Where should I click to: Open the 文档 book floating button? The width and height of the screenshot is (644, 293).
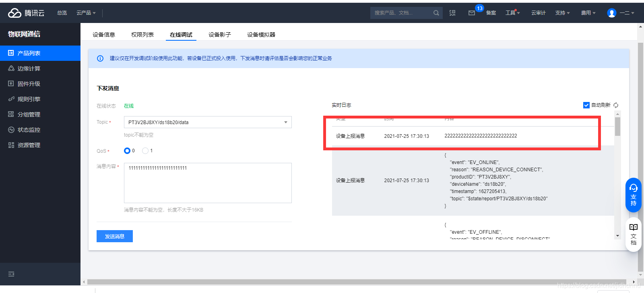[633, 234]
